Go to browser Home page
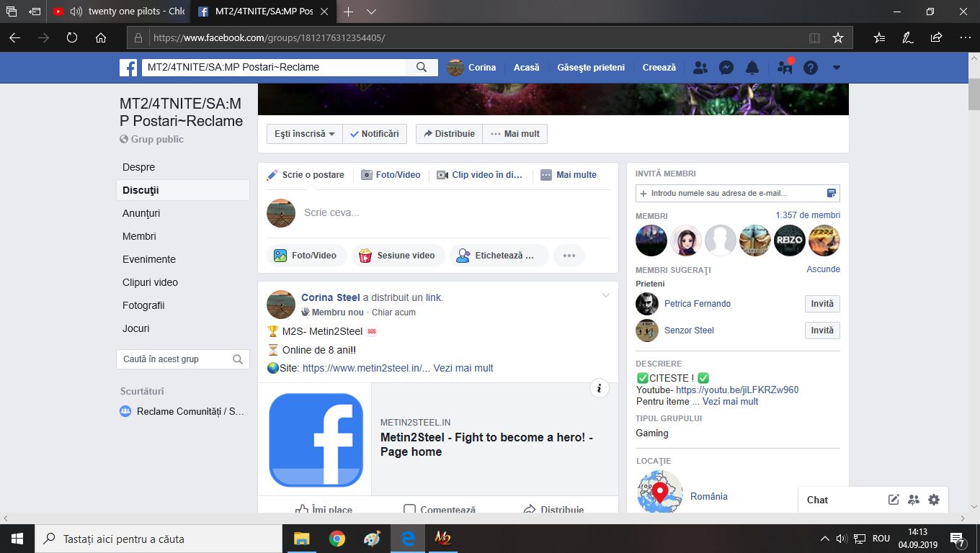Image resolution: width=980 pixels, height=553 pixels. [101, 37]
